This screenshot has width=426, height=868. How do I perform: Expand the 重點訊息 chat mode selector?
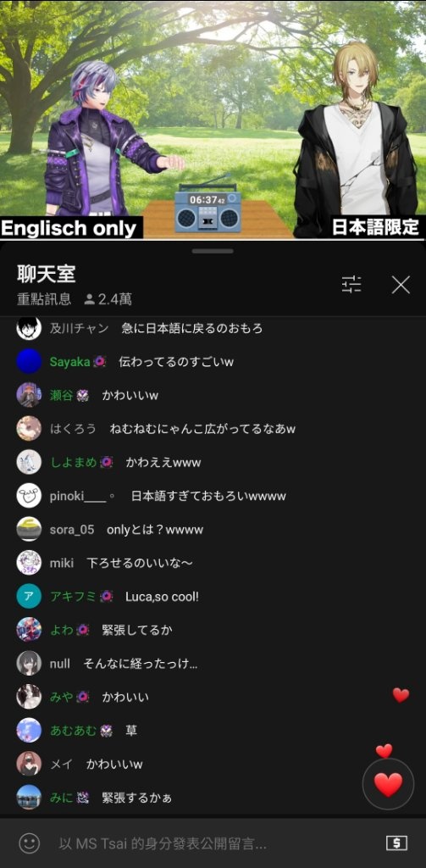[44, 300]
